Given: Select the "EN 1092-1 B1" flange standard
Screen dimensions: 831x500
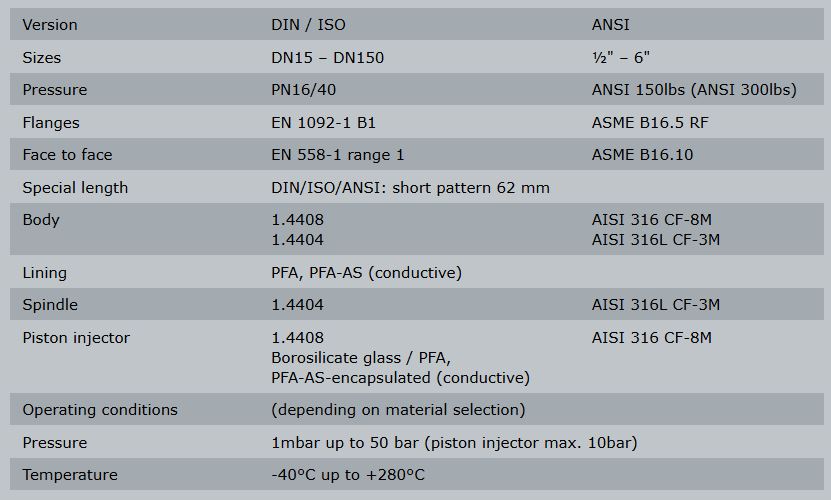Looking at the screenshot, I should [323, 122].
